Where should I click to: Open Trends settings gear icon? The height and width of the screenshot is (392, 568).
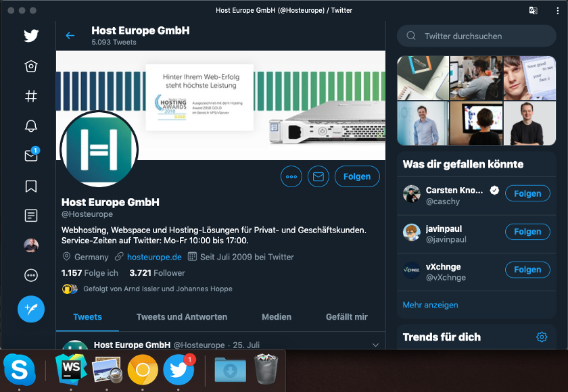pos(542,337)
